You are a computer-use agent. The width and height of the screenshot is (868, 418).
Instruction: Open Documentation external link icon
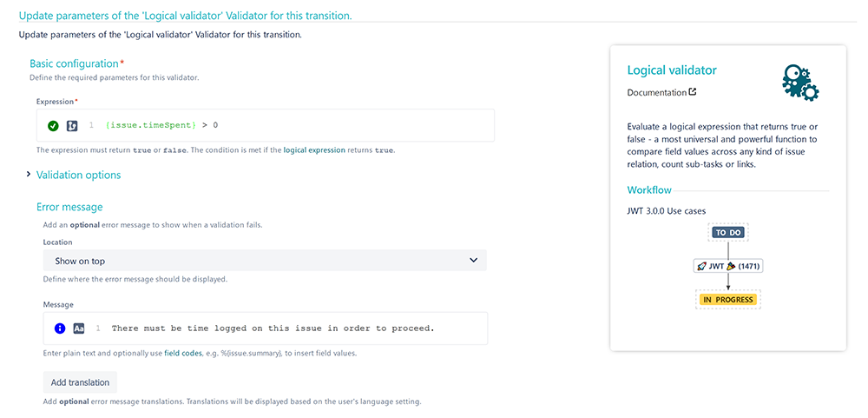[693, 92]
